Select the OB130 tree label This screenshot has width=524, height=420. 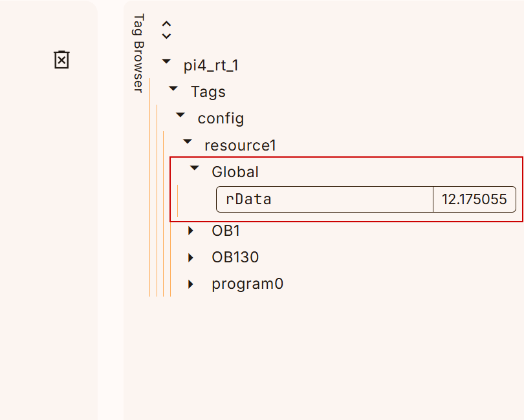coord(235,257)
